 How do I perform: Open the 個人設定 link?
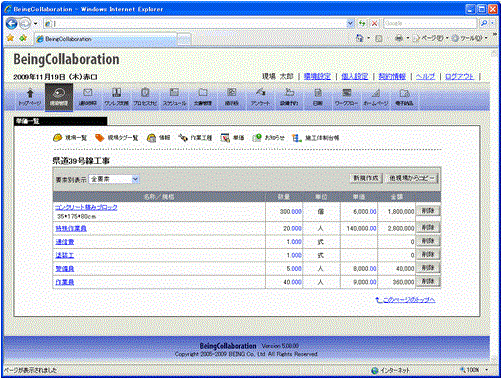pyautogui.click(x=354, y=77)
